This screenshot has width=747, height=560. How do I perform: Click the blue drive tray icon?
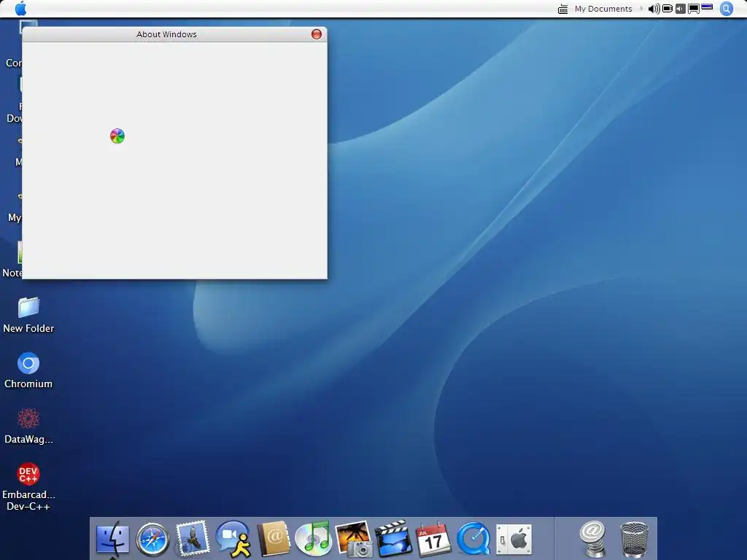pyautogui.click(x=707, y=7)
